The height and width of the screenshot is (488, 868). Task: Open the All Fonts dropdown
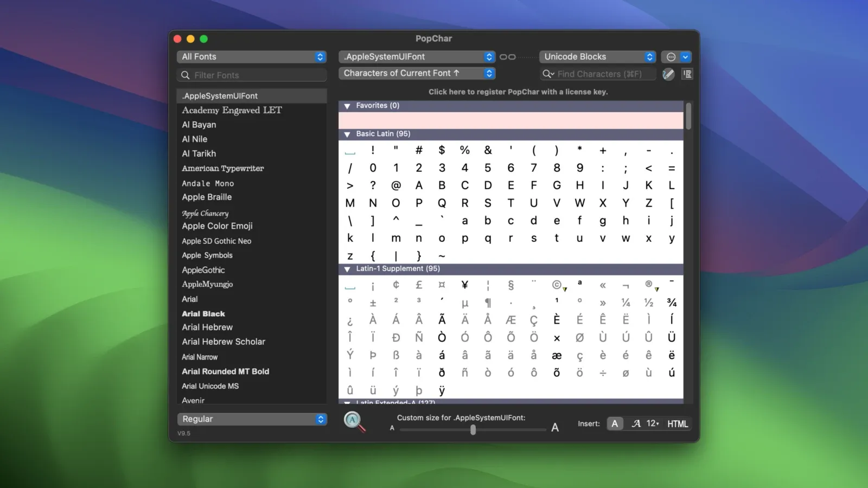[x=252, y=57]
